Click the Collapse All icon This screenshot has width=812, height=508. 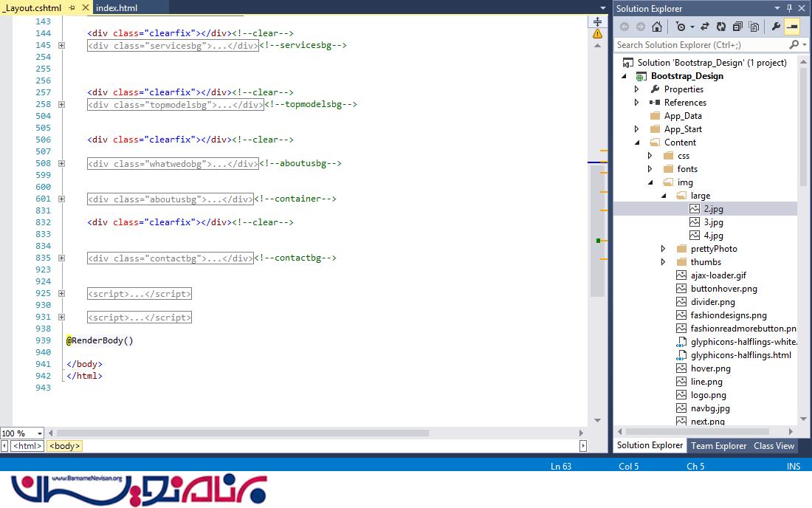[x=737, y=27]
